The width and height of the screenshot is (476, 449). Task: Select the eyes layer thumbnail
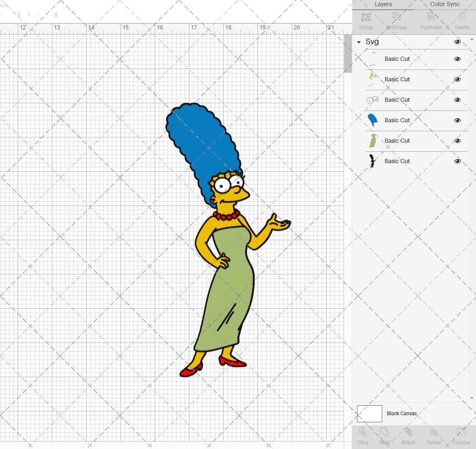tap(373, 100)
